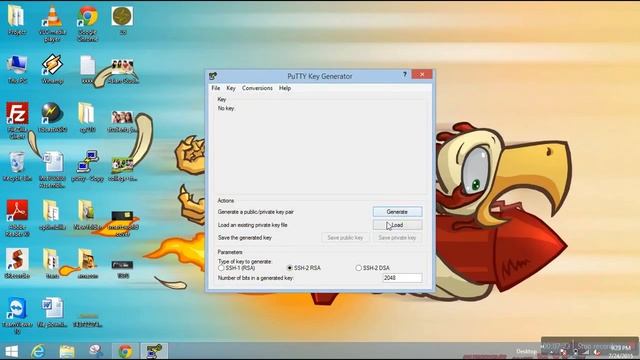The width and height of the screenshot is (640, 360).
Task: Select the VLC media player shortcut
Action: coord(52,23)
